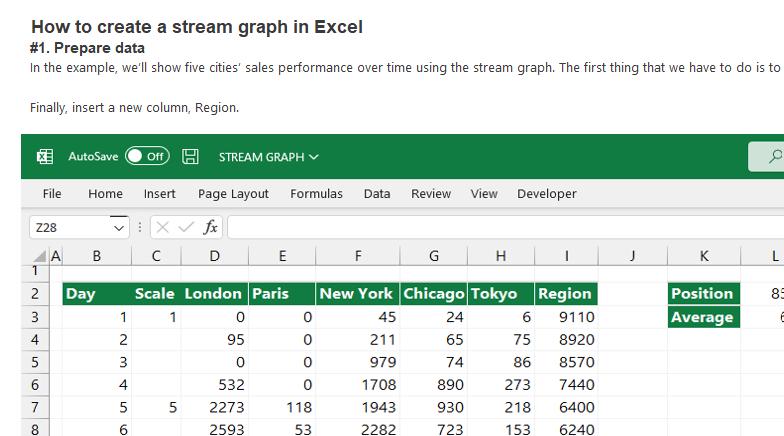
Task: Select column F header
Action: 358,256
